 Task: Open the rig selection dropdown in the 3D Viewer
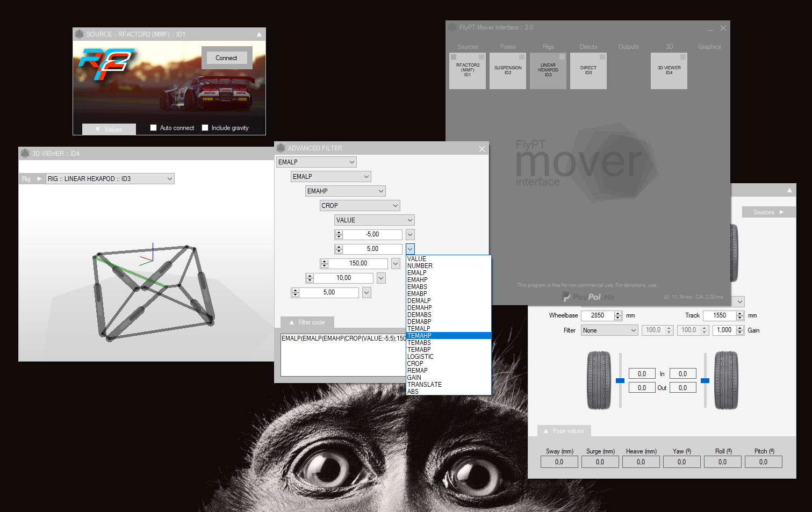169,179
